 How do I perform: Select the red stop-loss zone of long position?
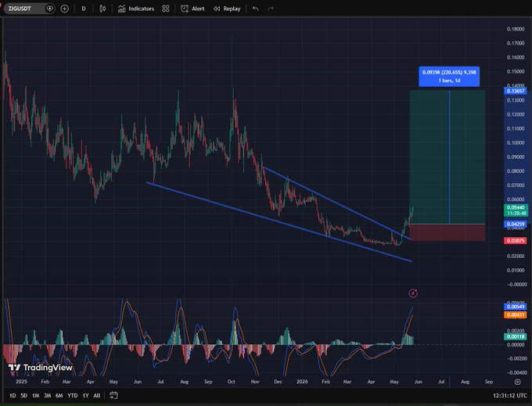[448, 232]
